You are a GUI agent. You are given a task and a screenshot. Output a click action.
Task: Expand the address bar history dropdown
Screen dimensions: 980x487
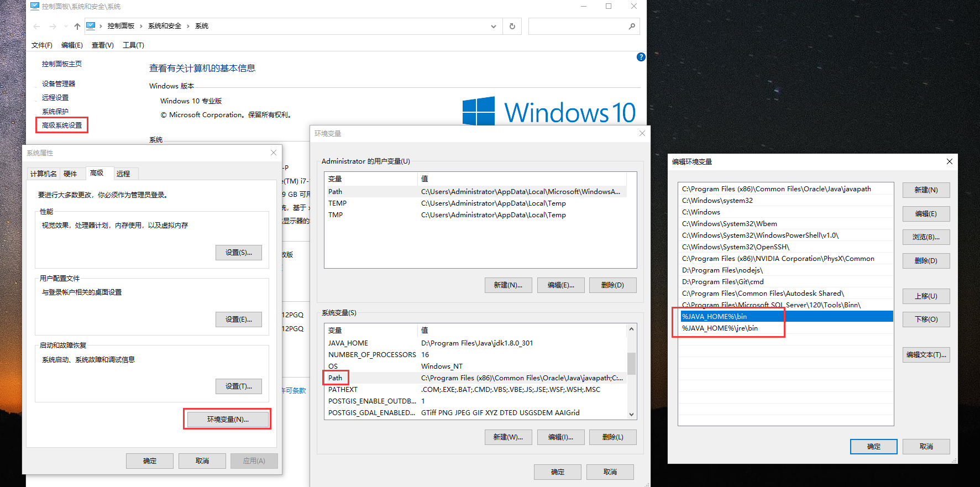click(494, 26)
